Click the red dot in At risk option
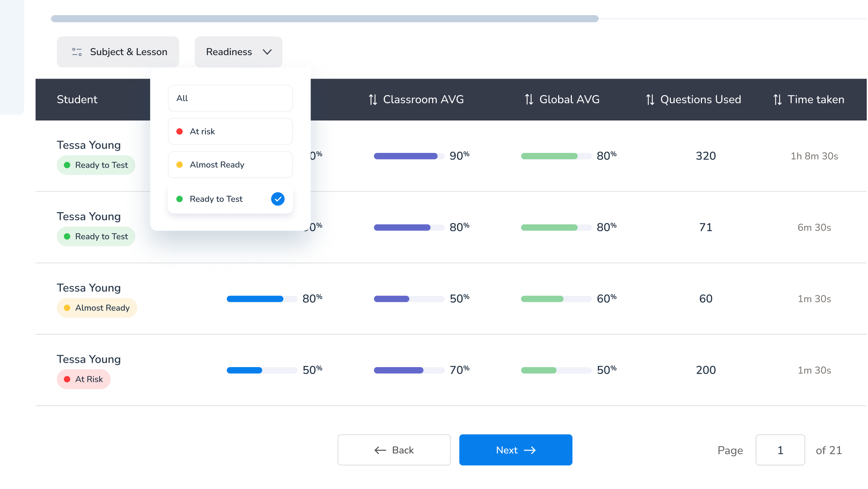868x489 pixels. click(179, 132)
